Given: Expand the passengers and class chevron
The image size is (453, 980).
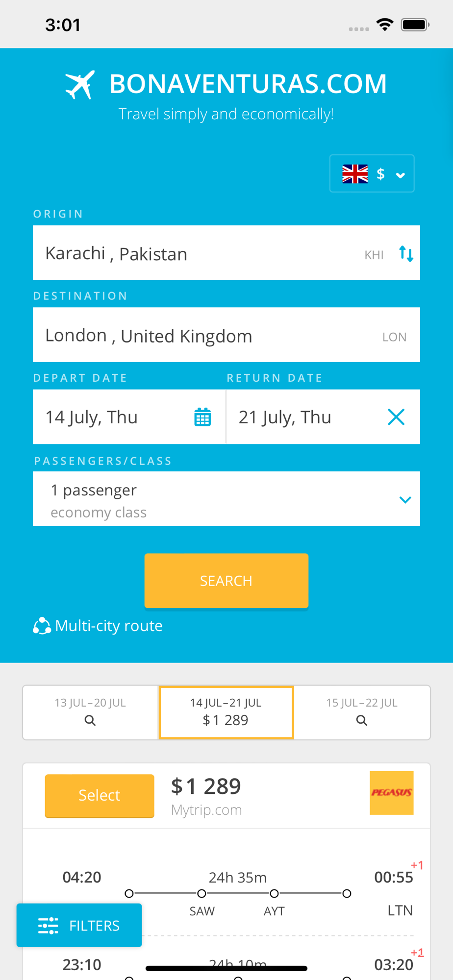Looking at the screenshot, I should (405, 499).
